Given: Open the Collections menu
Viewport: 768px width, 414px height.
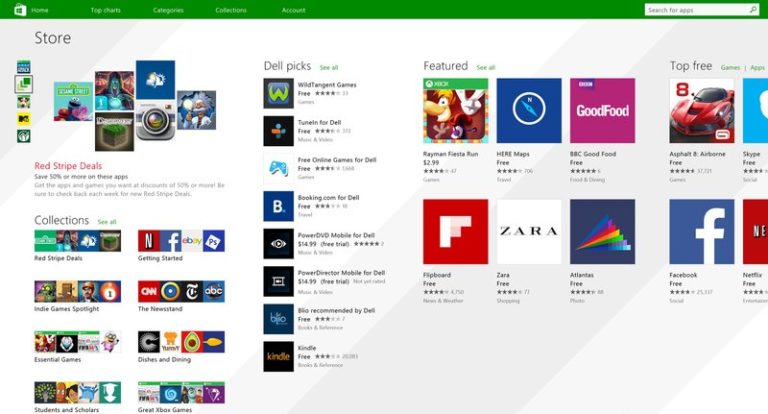Looking at the screenshot, I should [231, 10].
